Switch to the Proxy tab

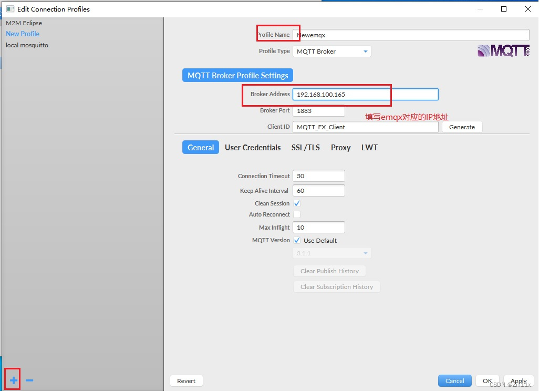[340, 147]
